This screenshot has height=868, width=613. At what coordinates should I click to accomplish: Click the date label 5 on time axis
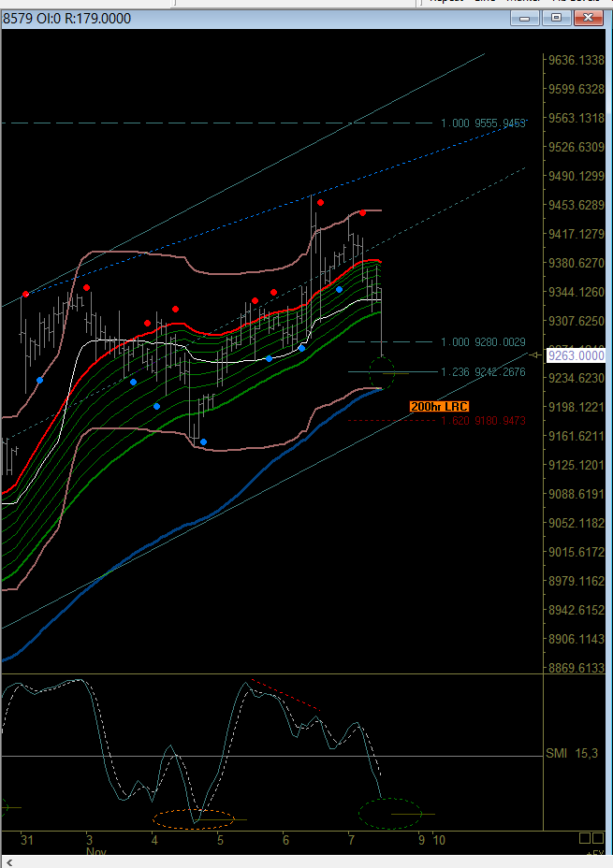[220, 840]
